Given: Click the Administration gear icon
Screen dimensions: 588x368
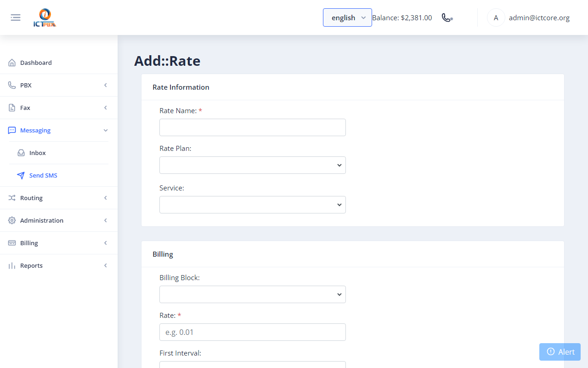Looking at the screenshot, I should point(12,220).
